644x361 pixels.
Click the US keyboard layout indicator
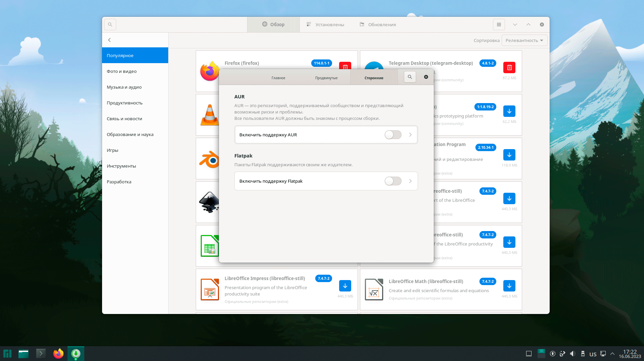[593, 354]
